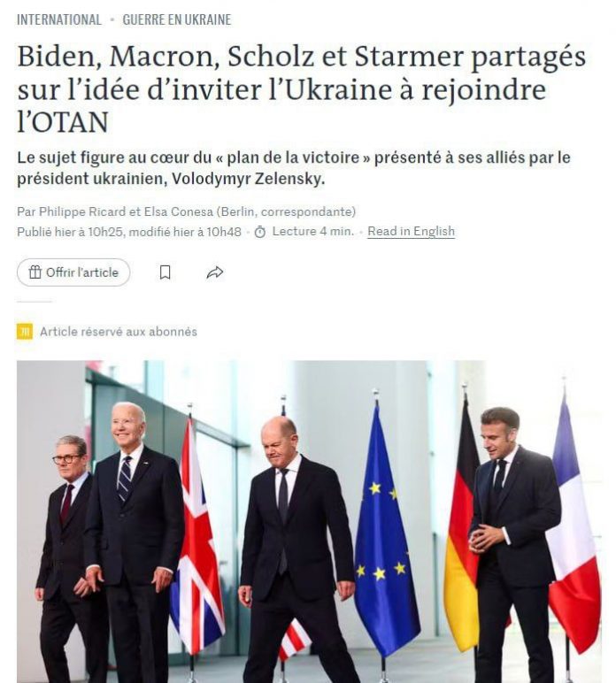Click the publication date Publié hier à 10h25
This screenshot has height=683, width=616.
(x=69, y=232)
